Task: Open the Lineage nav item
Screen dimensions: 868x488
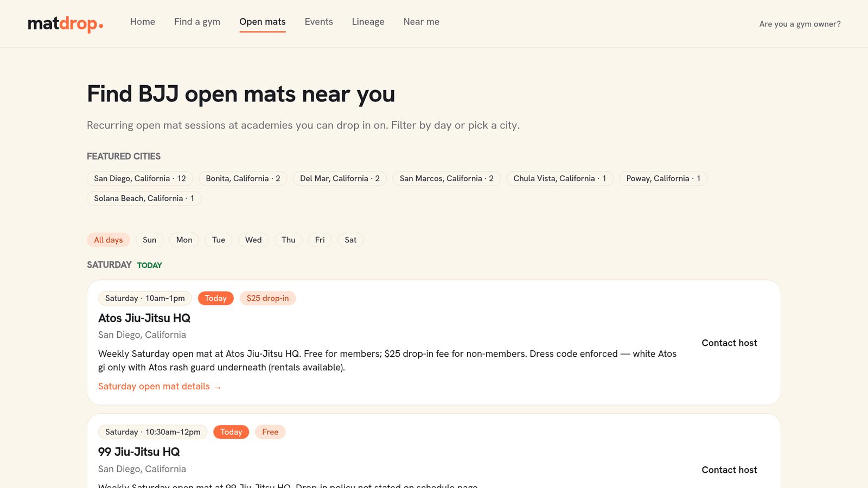Action: (368, 22)
